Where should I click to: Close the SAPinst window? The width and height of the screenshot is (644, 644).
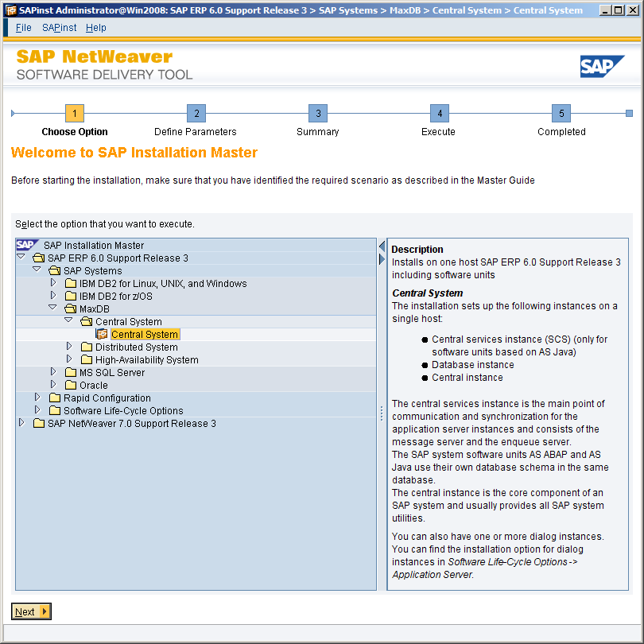[633, 10]
